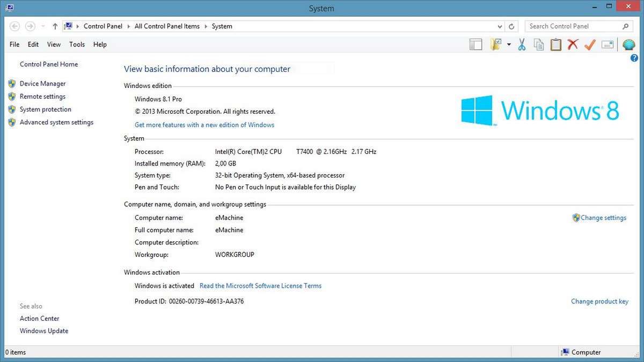Click the orange checkmark Properties icon
Viewport: 644px width, 362px height.
[x=590, y=45]
